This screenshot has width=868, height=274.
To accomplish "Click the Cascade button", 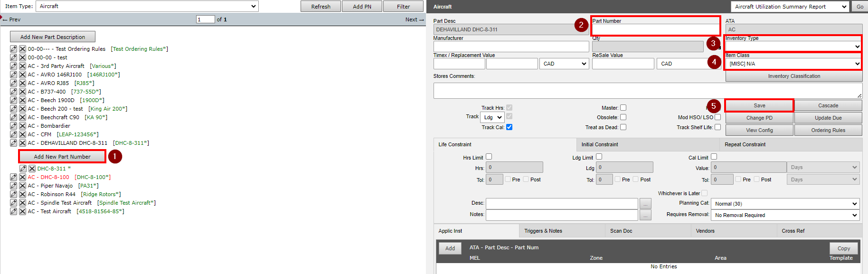I will coord(828,105).
